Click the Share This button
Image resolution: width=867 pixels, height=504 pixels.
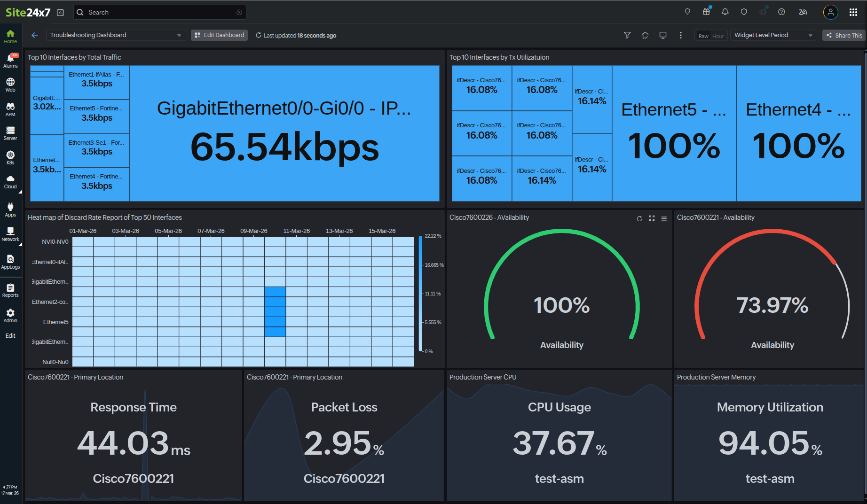(x=844, y=35)
